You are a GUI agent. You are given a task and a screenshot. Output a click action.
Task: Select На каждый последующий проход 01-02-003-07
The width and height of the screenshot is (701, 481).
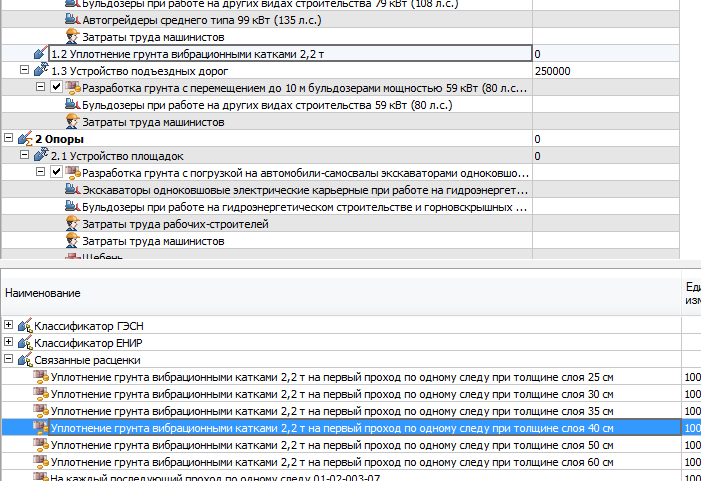[215, 477]
